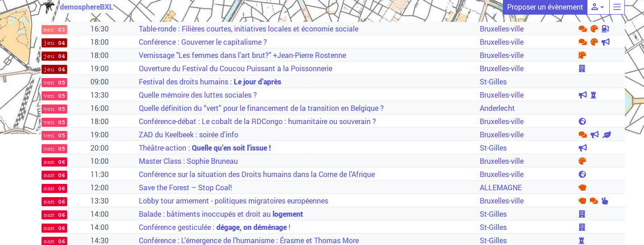Click building icon in Conférence gesticulée row
This screenshot has width=644, height=245.
point(582,227)
